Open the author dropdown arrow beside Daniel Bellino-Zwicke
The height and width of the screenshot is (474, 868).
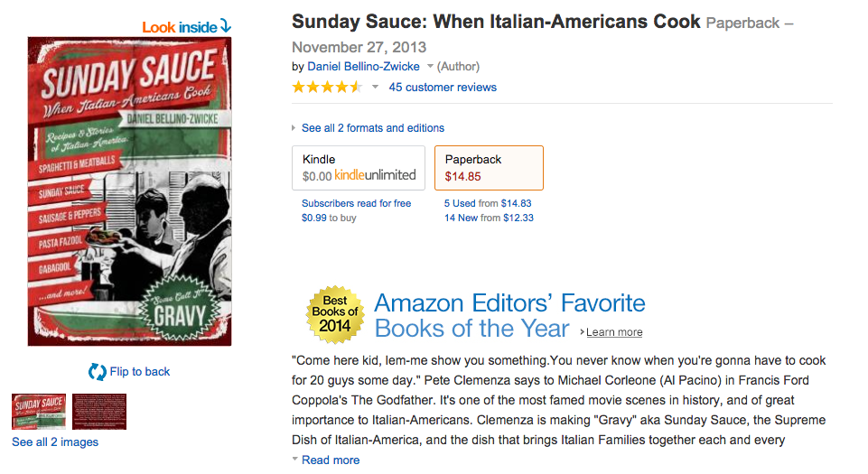tap(430, 67)
